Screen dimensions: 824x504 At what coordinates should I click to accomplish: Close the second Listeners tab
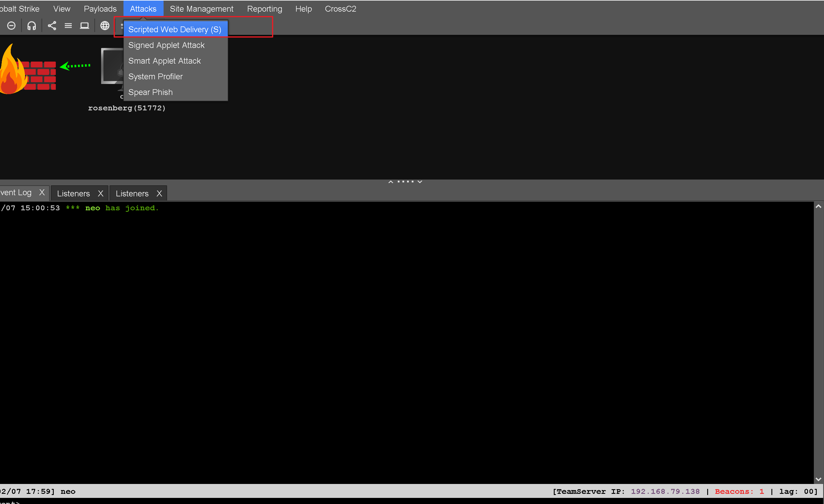159,193
